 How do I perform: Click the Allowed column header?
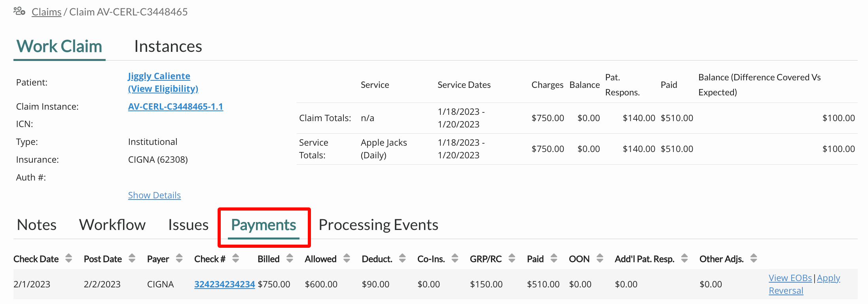pyautogui.click(x=320, y=259)
